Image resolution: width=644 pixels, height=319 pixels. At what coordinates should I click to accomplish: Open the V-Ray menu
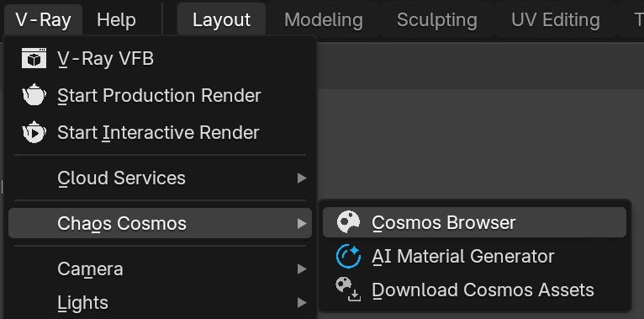pos(44,19)
